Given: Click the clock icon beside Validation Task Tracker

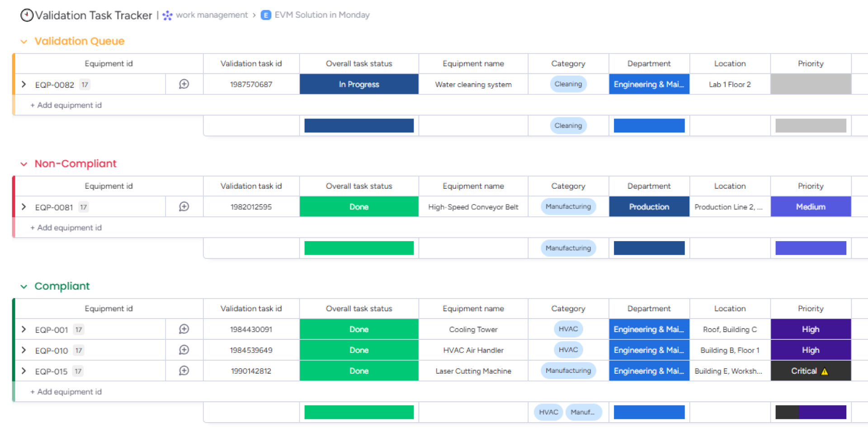Looking at the screenshot, I should tap(27, 15).
